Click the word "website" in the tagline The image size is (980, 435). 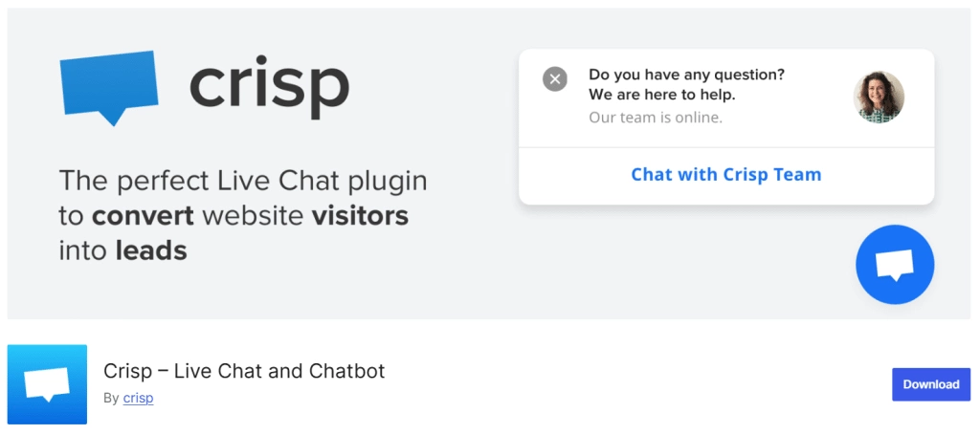click(253, 216)
